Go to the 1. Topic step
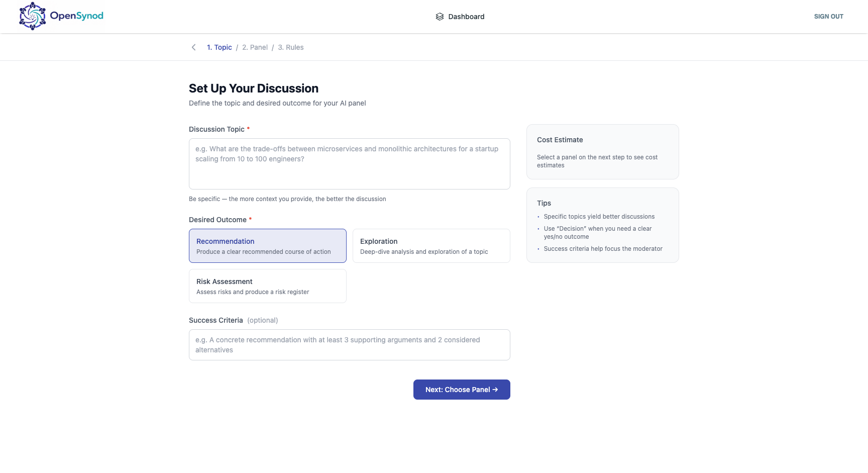The height and width of the screenshot is (473, 868). point(220,47)
